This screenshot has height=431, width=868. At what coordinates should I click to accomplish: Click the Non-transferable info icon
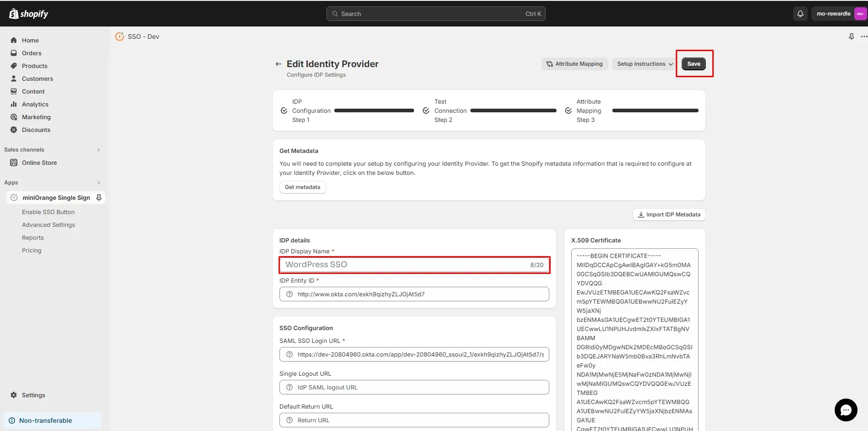click(x=12, y=420)
